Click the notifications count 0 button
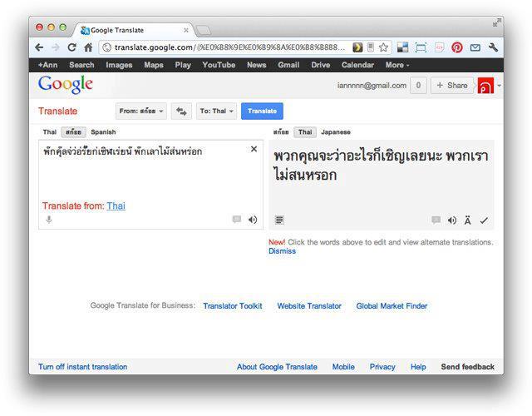Image resolution: width=532 pixels, height=416 pixels. [x=418, y=85]
